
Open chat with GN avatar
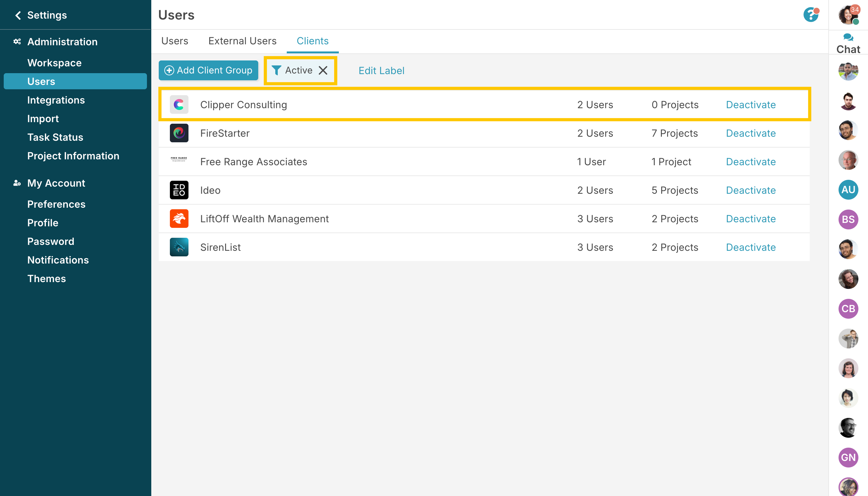coord(848,457)
